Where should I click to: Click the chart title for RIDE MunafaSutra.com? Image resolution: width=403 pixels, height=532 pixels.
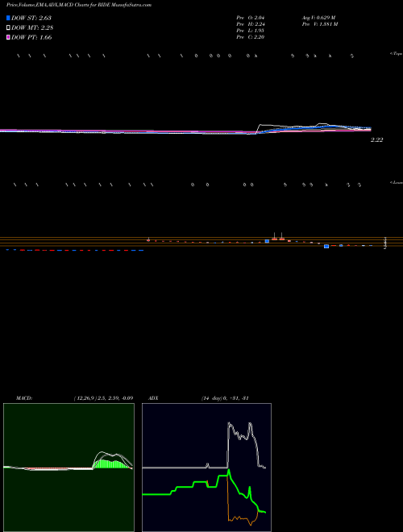[x=79, y=5]
